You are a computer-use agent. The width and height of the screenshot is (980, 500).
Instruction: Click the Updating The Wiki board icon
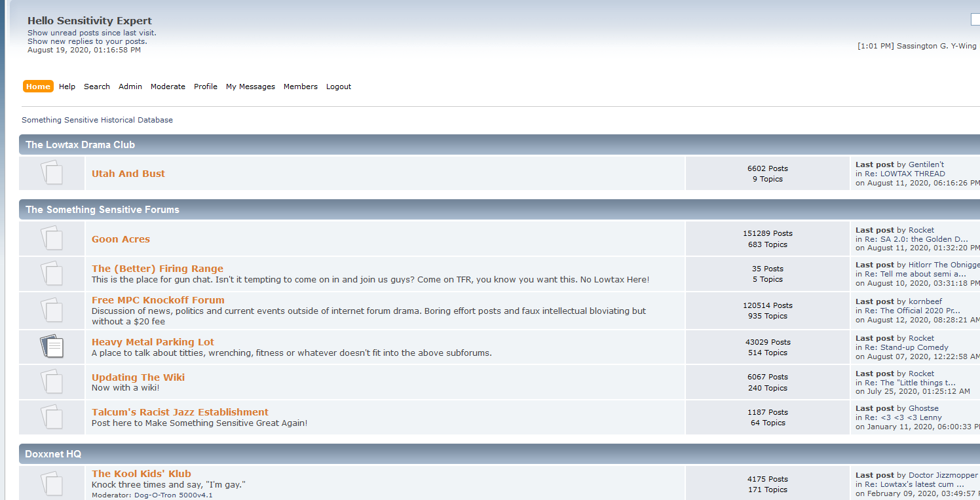[x=52, y=382]
